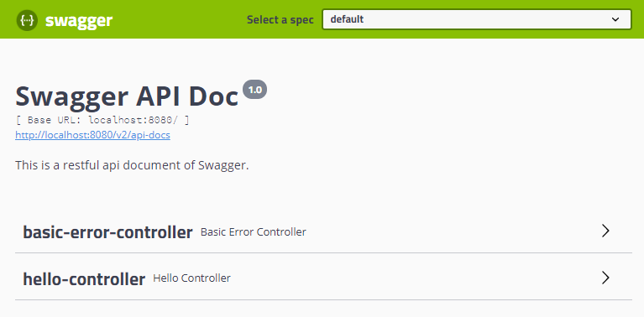Screen dimensions: 644x317
Task: Click the 'Basic Error Controller' description text
Action: pos(254,232)
